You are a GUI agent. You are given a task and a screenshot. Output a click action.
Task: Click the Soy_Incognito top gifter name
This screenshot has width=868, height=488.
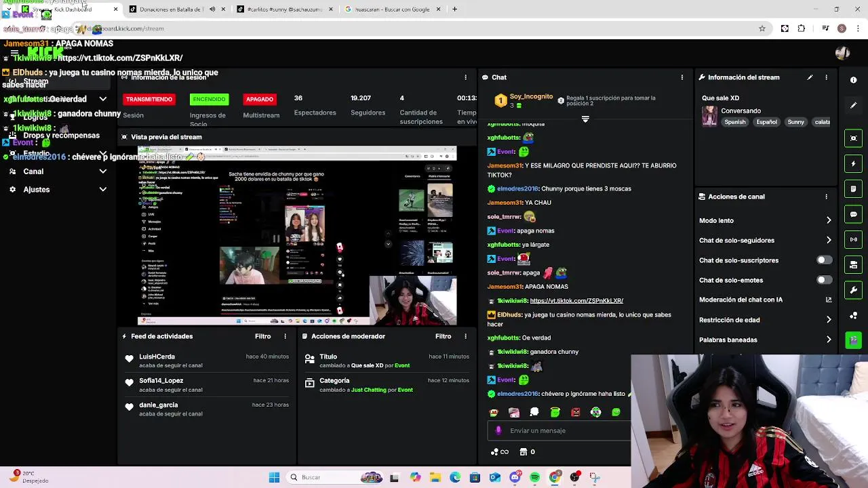click(x=531, y=97)
